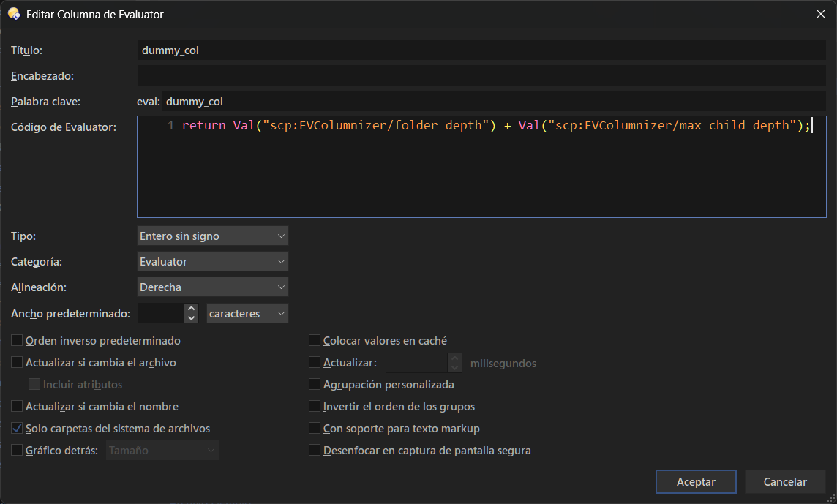Enable Desenfocar en captura de pantalla segura

(x=315, y=451)
